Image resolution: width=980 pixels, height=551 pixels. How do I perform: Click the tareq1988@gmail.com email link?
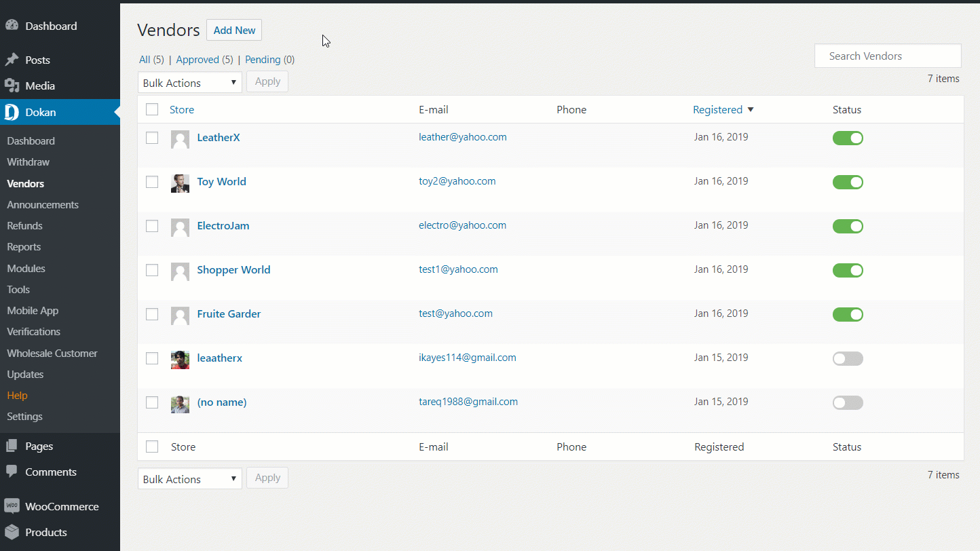pyautogui.click(x=468, y=402)
